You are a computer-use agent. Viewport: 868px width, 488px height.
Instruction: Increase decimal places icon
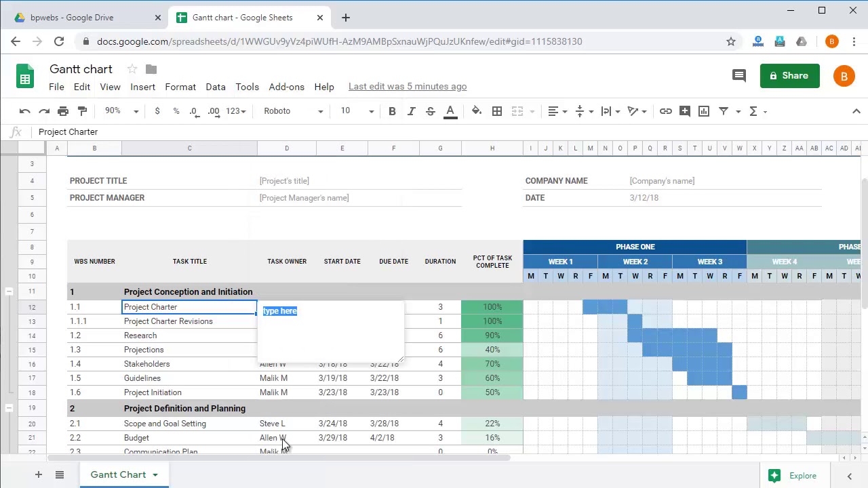tap(214, 111)
